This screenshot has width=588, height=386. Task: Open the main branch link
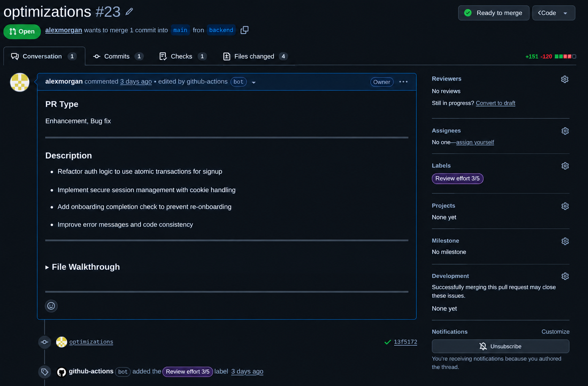point(180,30)
